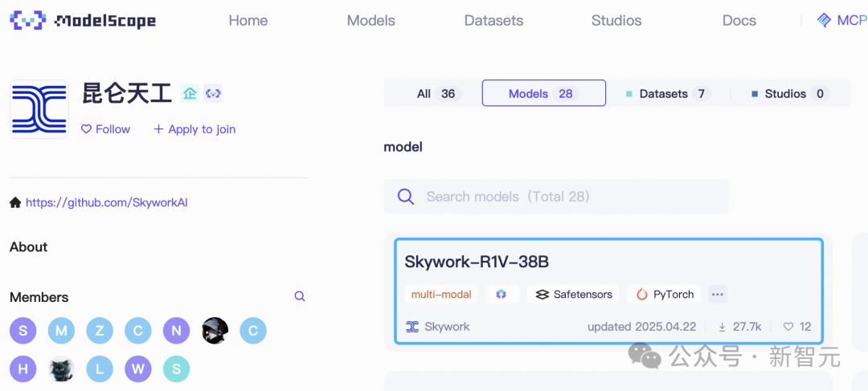This screenshot has width=868, height=391.
Task: Click the three-dots more tags icon
Action: 718,294
